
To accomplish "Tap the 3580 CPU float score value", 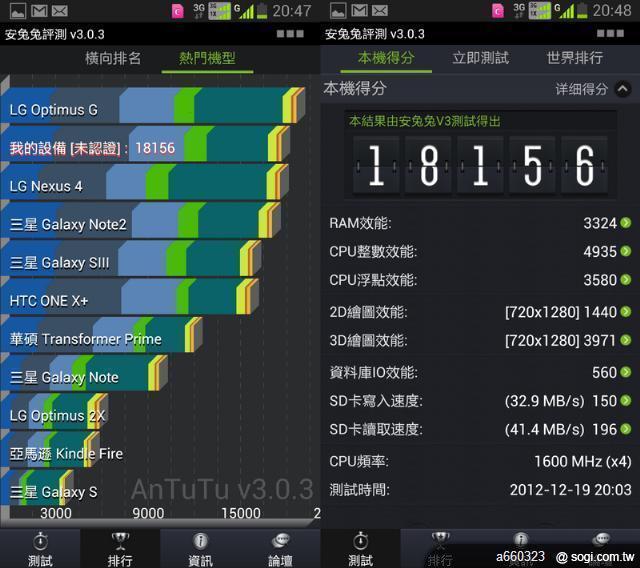I will pos(600,280).
